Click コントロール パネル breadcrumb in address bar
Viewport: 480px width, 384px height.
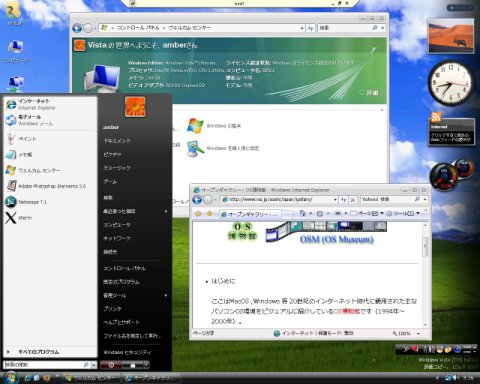[138, 28]
